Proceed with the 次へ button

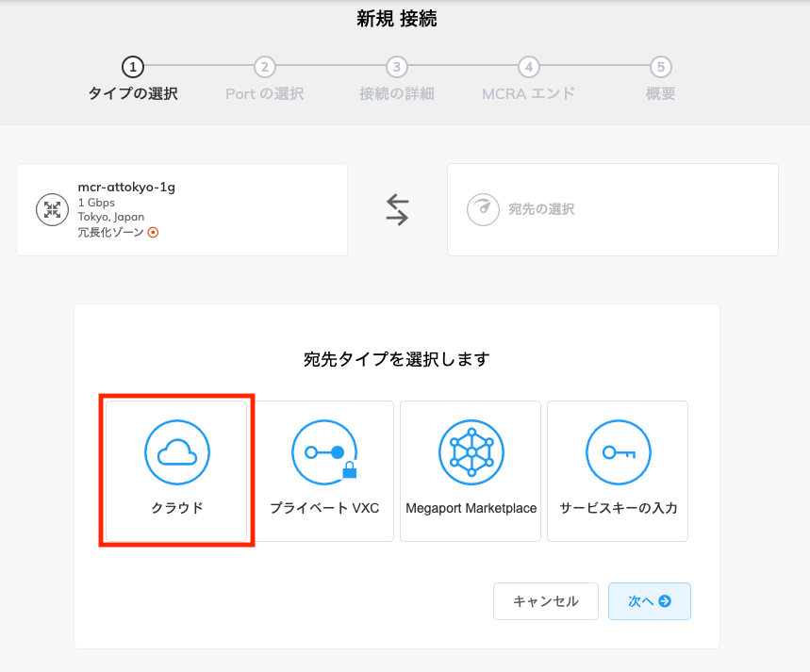pos(649,601)
